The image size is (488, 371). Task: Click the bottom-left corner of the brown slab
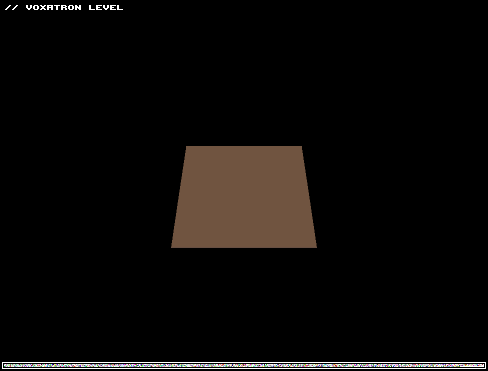point(172,247)
